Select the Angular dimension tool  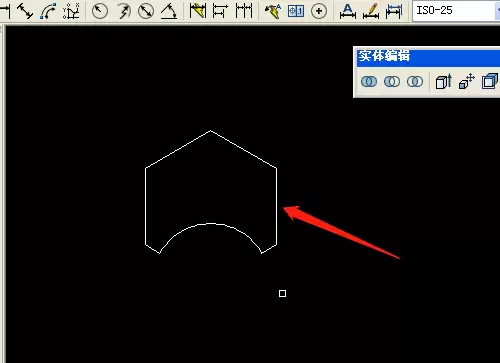coord(169,11)
